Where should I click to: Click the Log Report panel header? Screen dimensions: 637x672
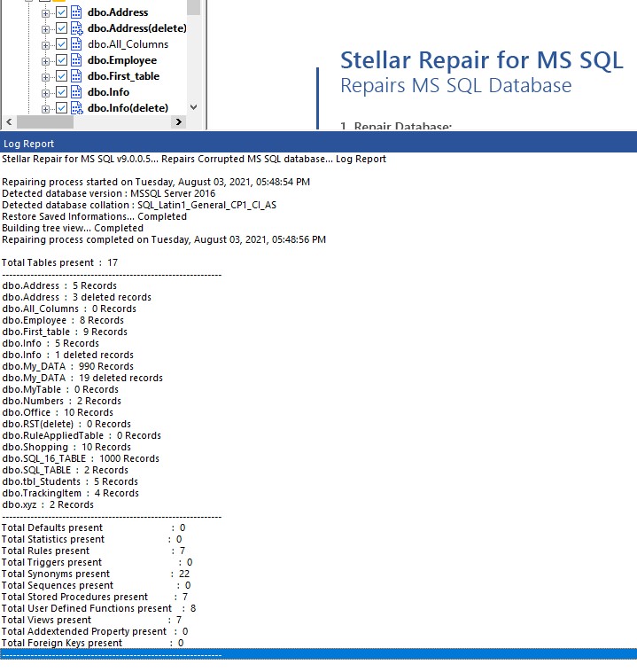[x=318, y=144]
